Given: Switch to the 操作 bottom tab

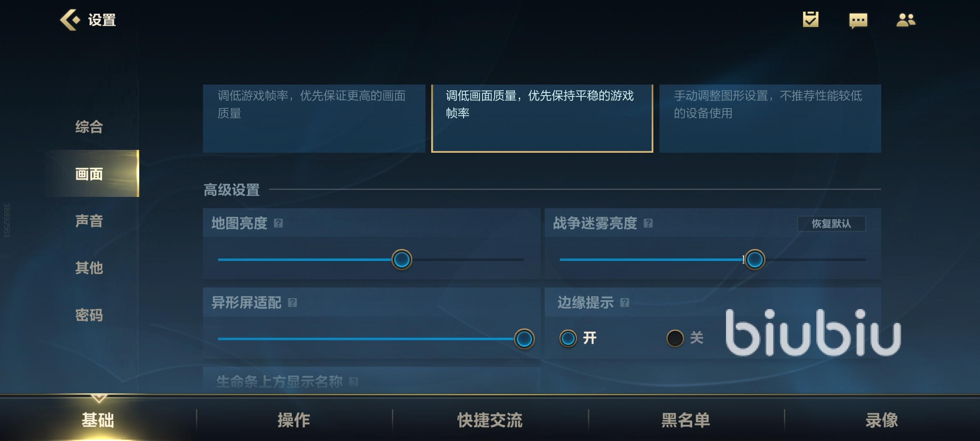Looking at the screenshot, I should point(294,420).
